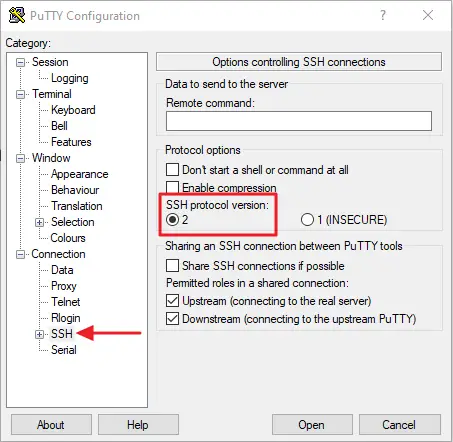Collapse the Connection tree node
Screen dimensions: 453x442
tap(21, 254)
